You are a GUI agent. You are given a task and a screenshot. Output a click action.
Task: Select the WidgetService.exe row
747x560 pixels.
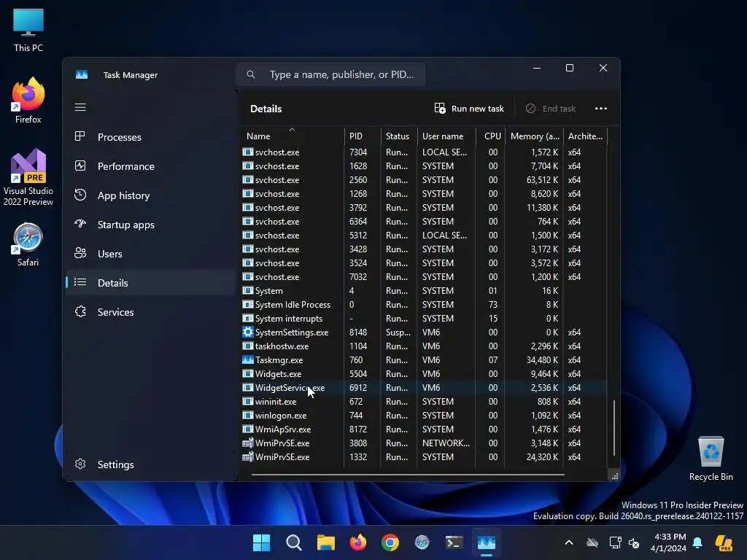click(424, 388)
